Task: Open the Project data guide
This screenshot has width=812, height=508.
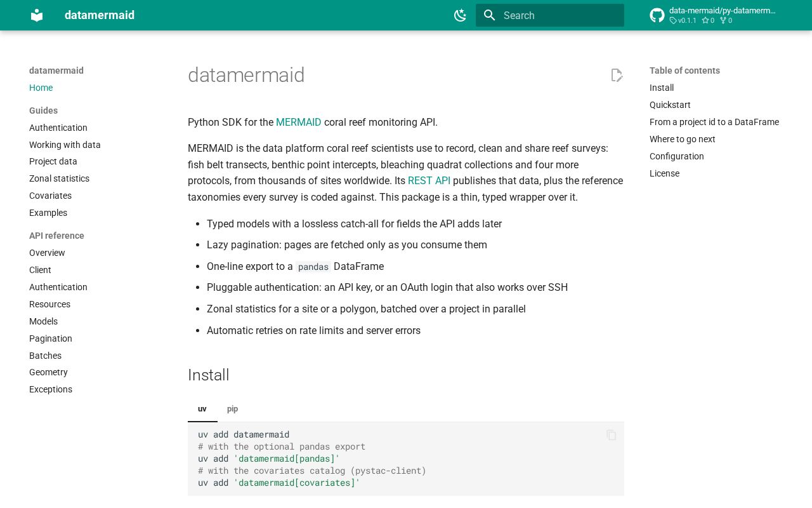Action: [x=53, y=161]
